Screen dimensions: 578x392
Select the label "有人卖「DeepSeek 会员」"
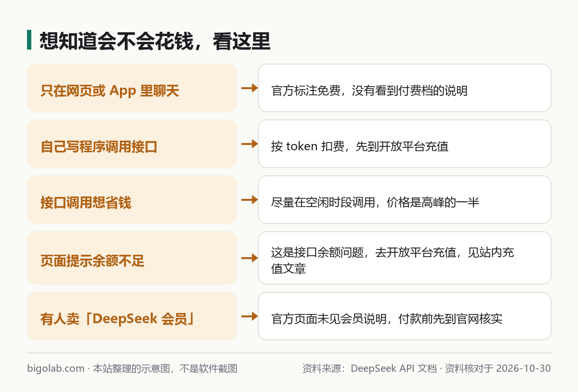[117, 319]
